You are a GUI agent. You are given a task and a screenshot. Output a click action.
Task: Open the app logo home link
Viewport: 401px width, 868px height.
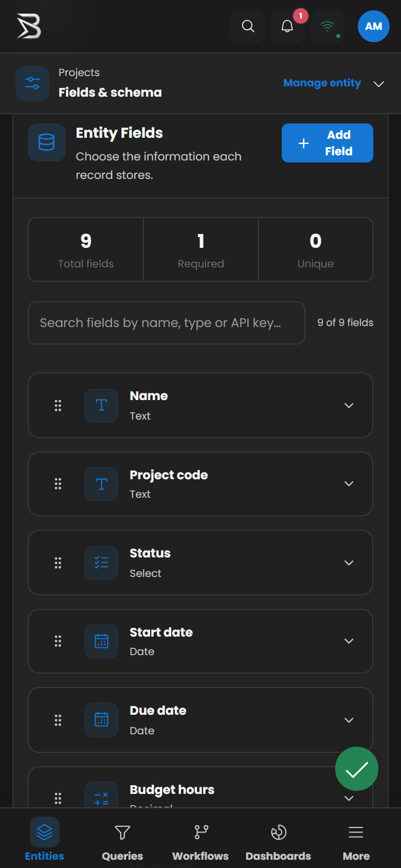click(29, 26)
